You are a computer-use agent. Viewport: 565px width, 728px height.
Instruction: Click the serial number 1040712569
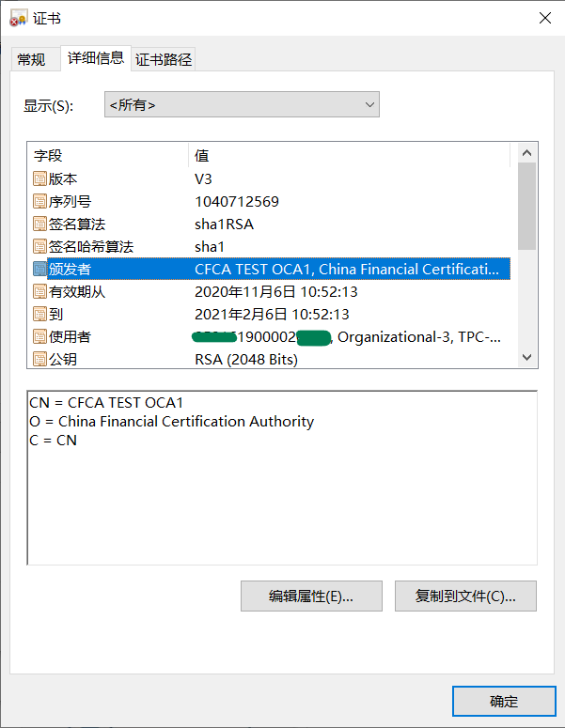point(237,202)
